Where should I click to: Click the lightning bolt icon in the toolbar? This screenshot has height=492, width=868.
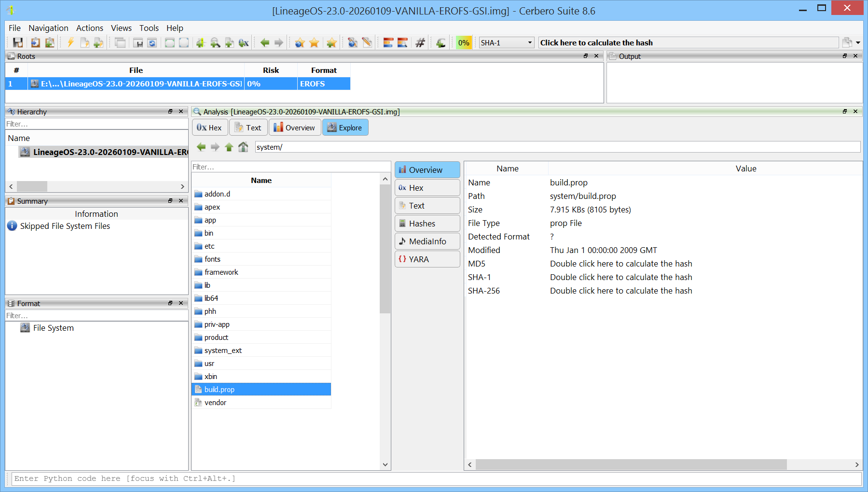click(70, 43)
